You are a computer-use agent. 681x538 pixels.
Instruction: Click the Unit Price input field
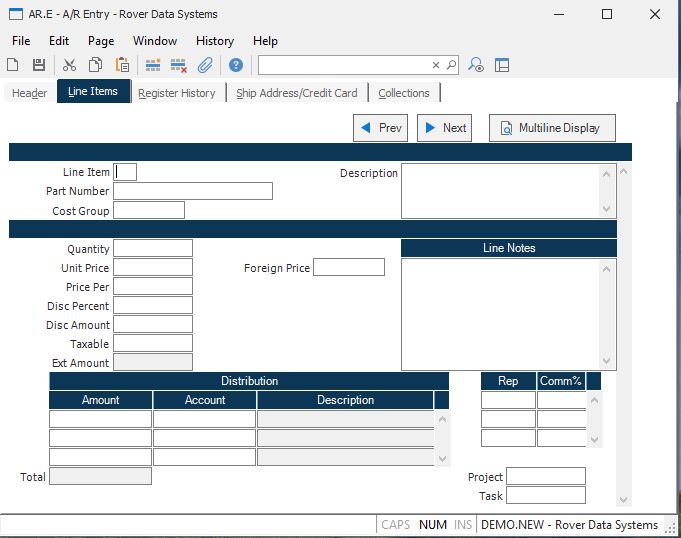pos(153,268)
